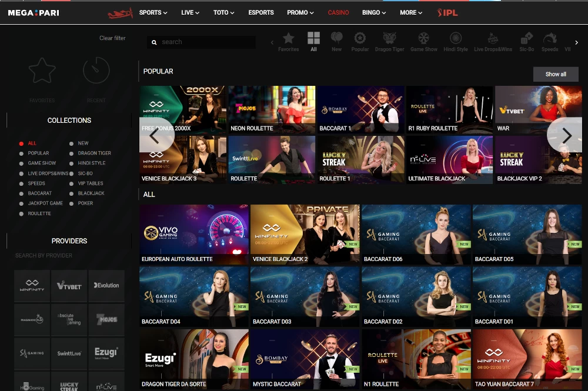The height and width of the screenshot is (391, 588).
Task: Click the airplane Aviator game icon
Action: click(121, 13)
